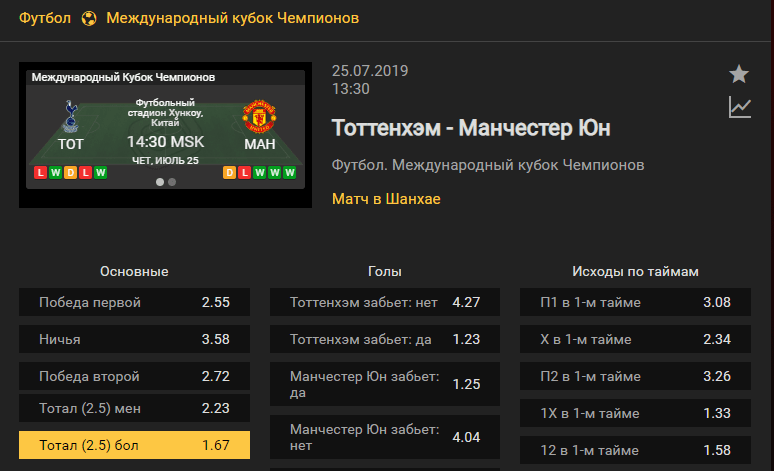
Task: Click the date 25.07.2019
Action: tap(370, 71)
